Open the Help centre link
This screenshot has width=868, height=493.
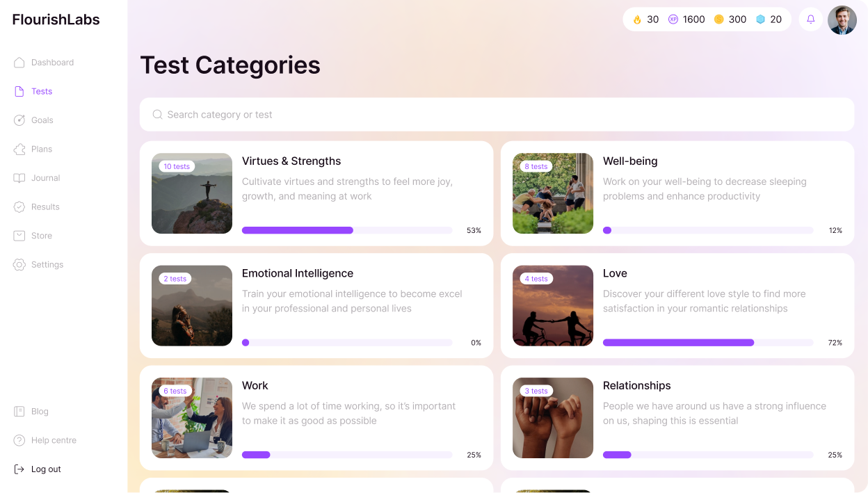[x=54, y=440]
